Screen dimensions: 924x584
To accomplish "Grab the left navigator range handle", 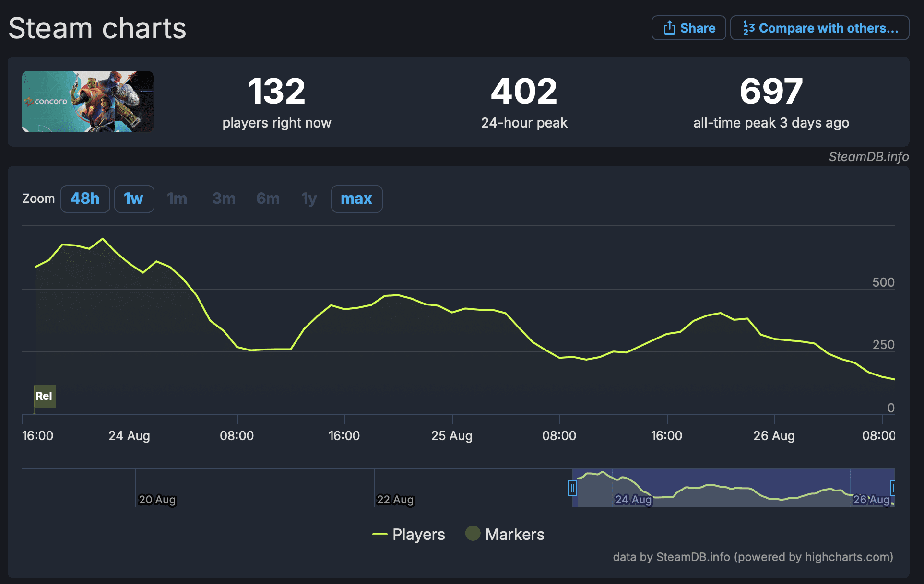I will point(572,488).
